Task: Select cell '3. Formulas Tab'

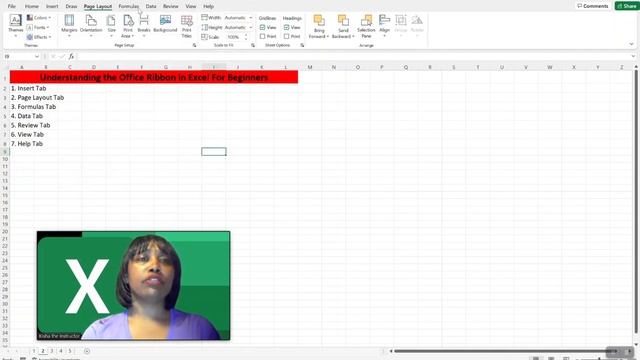Action: 33,107
